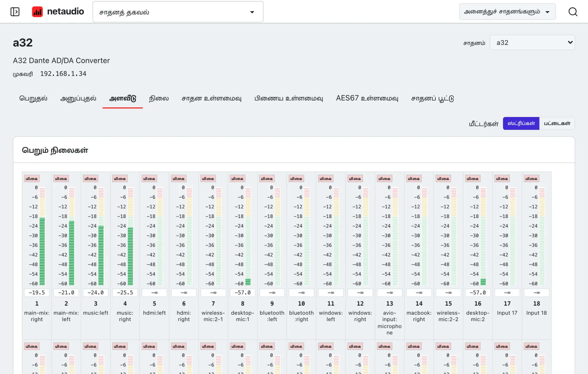Open the சாதன உள்ளமைவு tab

click(x=211, y=98)
